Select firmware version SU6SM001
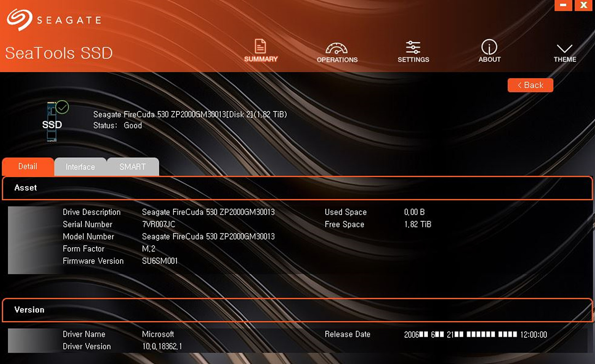 (x=160, y=261)
